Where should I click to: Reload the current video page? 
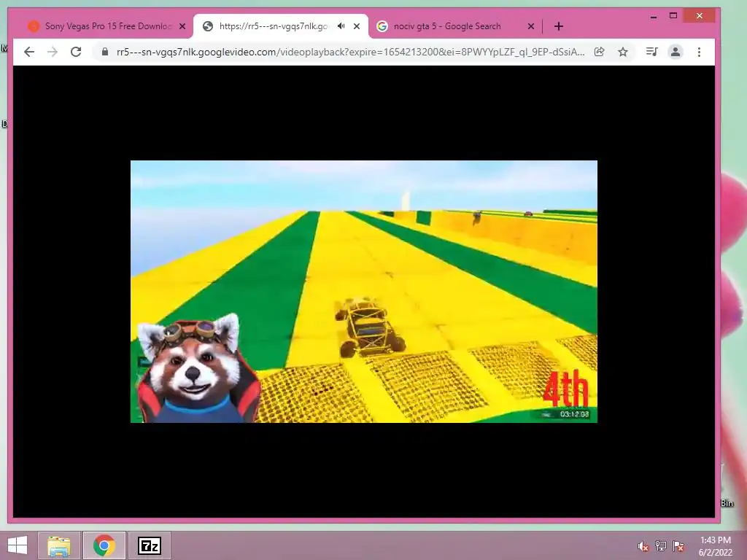(76, 52)
